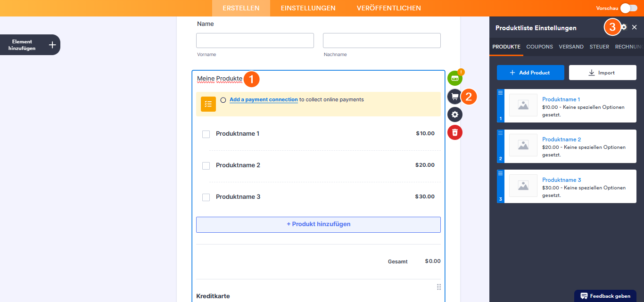Click inside the Vorname input field

tap(255, 40)
